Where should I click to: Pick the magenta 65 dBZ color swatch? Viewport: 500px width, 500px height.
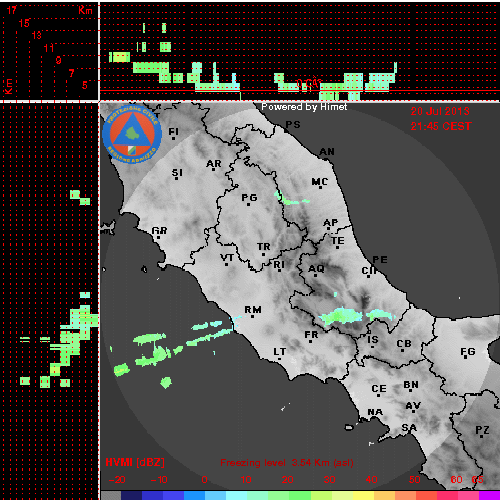tap(489, 495)
